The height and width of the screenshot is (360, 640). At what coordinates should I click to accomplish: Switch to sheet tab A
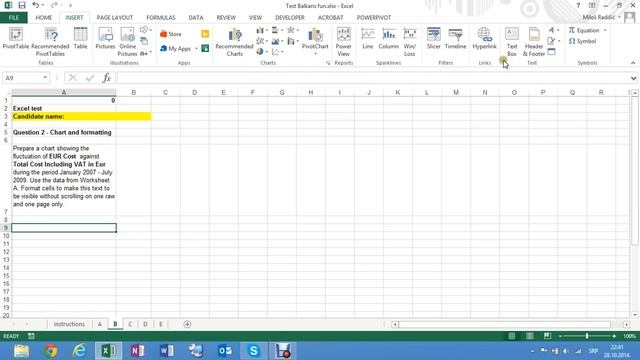click(100, 324)
